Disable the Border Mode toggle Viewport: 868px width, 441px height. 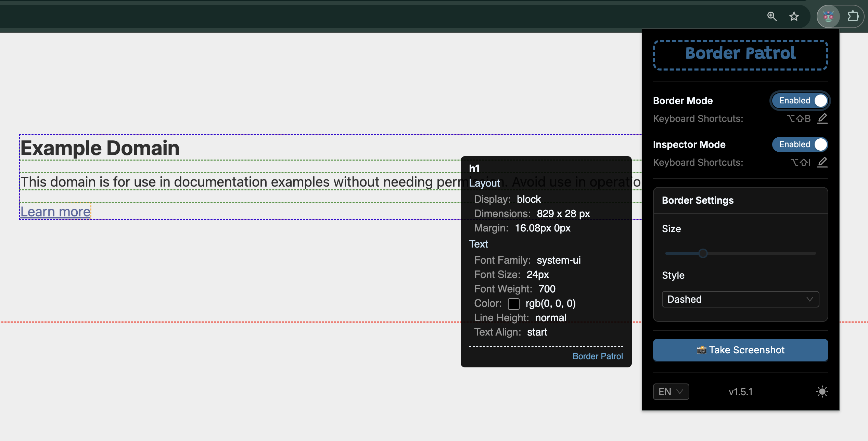pyautogui.click(x=800, y=101)
